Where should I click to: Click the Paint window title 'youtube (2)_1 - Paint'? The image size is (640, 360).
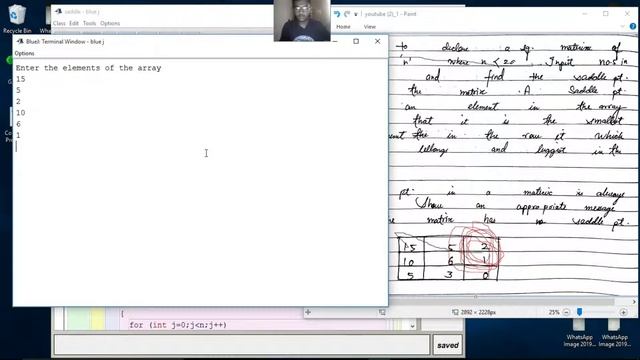point(390,14)
